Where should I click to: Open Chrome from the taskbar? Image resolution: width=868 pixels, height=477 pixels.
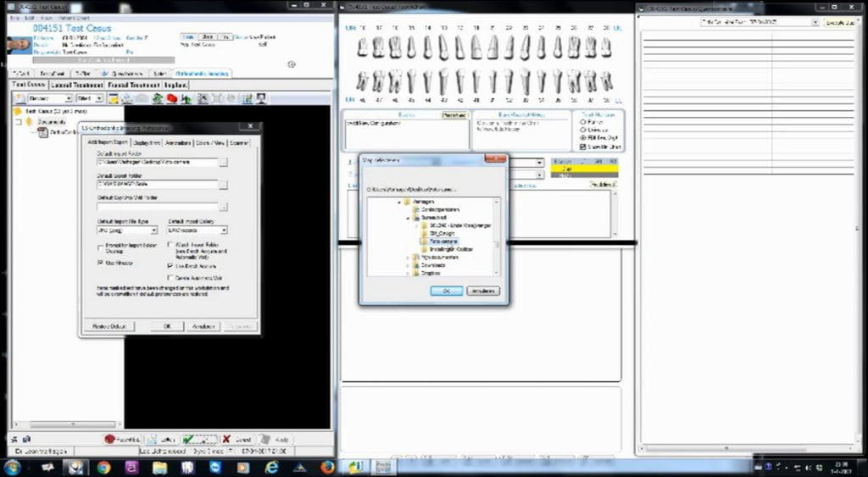click(x=103, y=467)
